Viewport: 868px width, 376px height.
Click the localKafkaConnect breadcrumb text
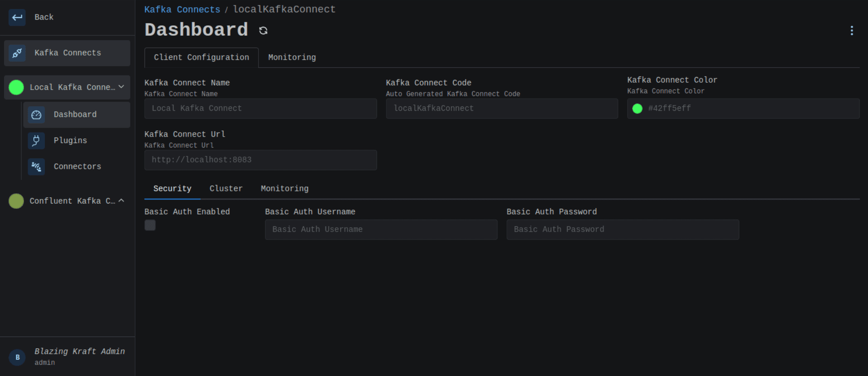click(x=284, y=10)
